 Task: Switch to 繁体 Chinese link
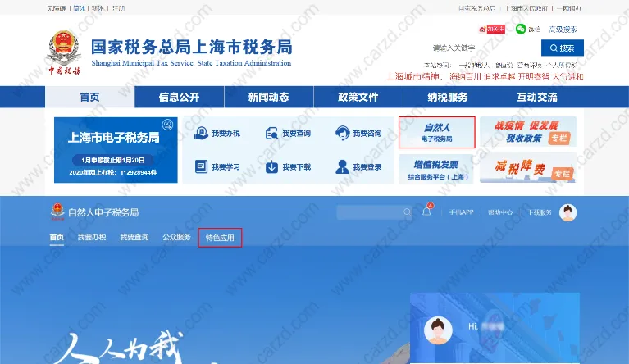(x=98, y=8)
